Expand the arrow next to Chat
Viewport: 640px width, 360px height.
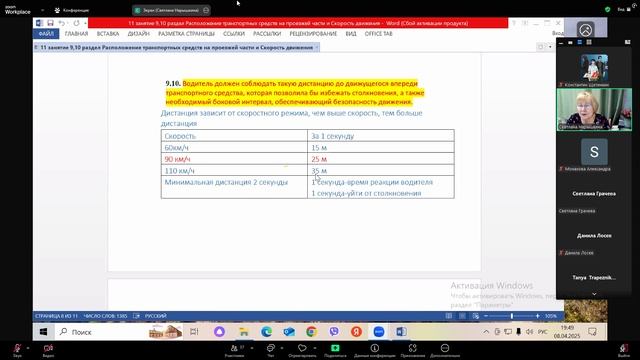(x=282, y=348)
